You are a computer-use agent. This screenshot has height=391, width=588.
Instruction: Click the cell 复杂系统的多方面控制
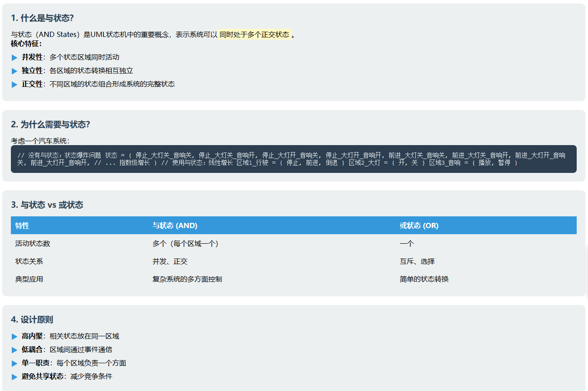point(186,279)
